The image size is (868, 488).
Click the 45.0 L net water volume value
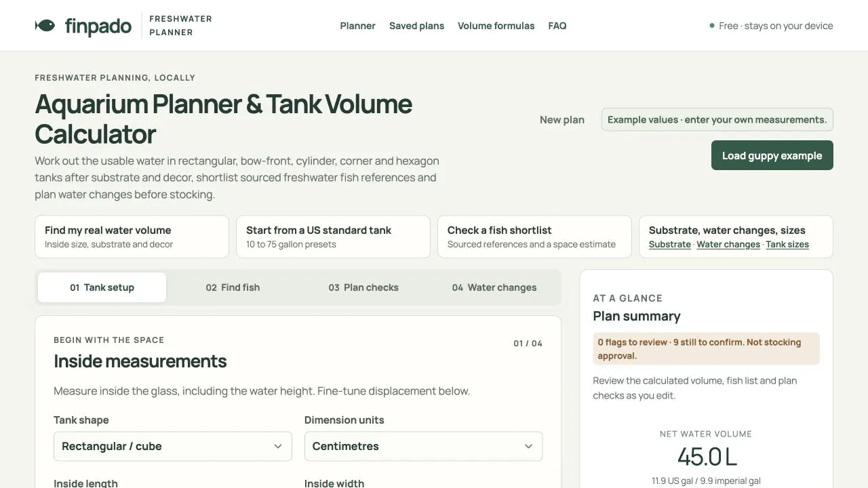click(x=707, y=457)
